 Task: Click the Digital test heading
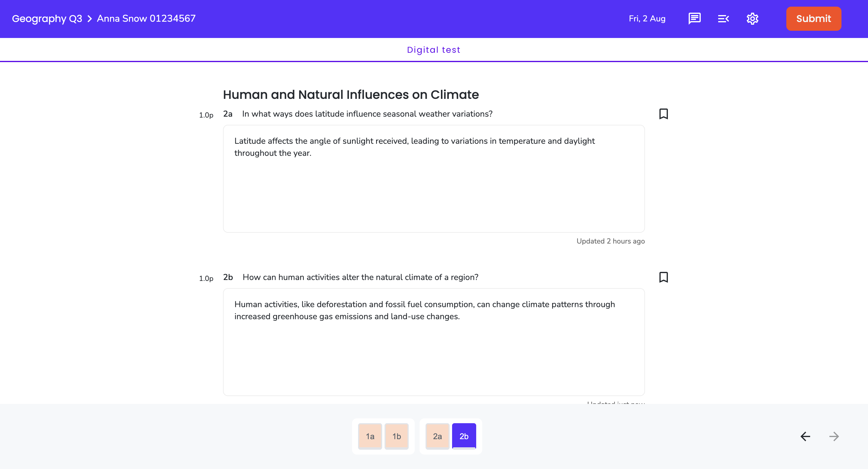tap(434, 50)
